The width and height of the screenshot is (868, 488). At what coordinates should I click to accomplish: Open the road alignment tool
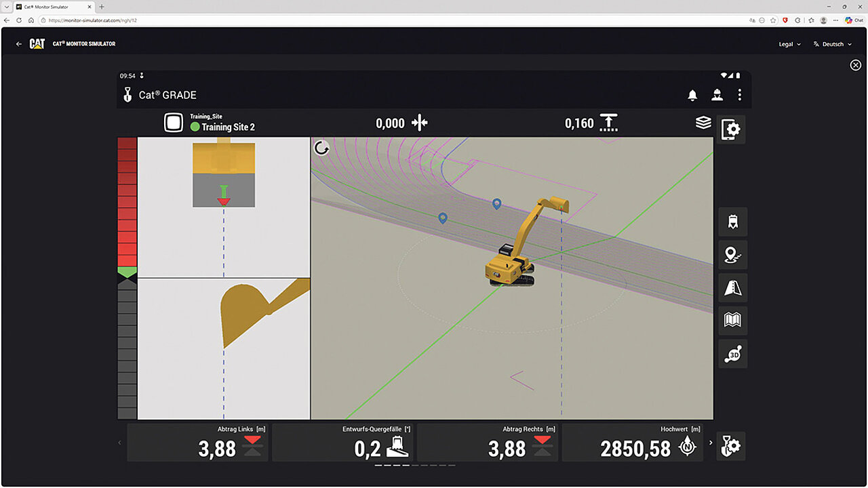pos(733,288)
